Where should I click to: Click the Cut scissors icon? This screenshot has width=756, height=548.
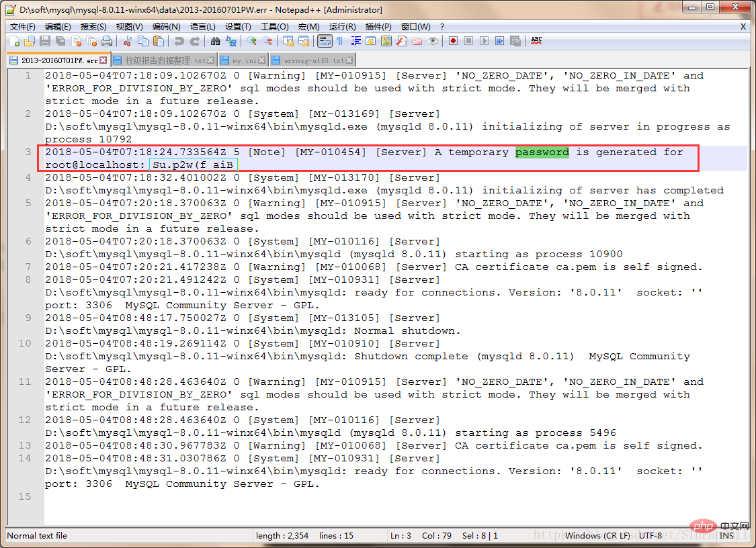pyautogui.click(x=127, y=42)
